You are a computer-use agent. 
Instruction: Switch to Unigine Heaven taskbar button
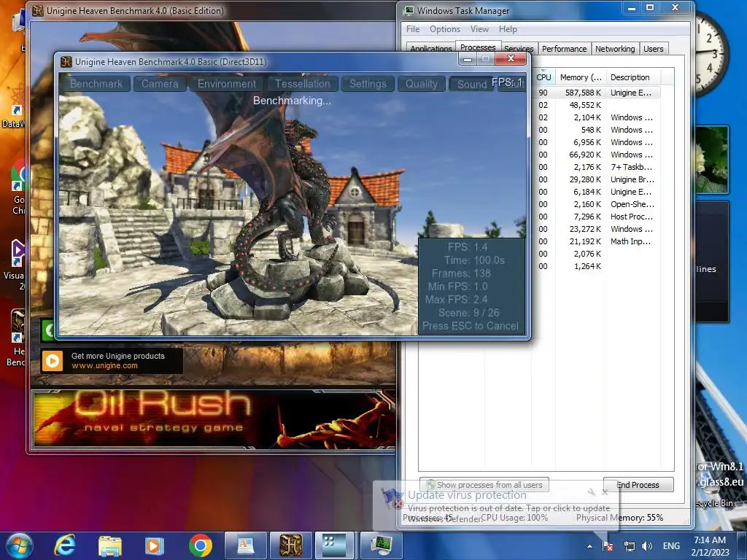coord(290,545)
